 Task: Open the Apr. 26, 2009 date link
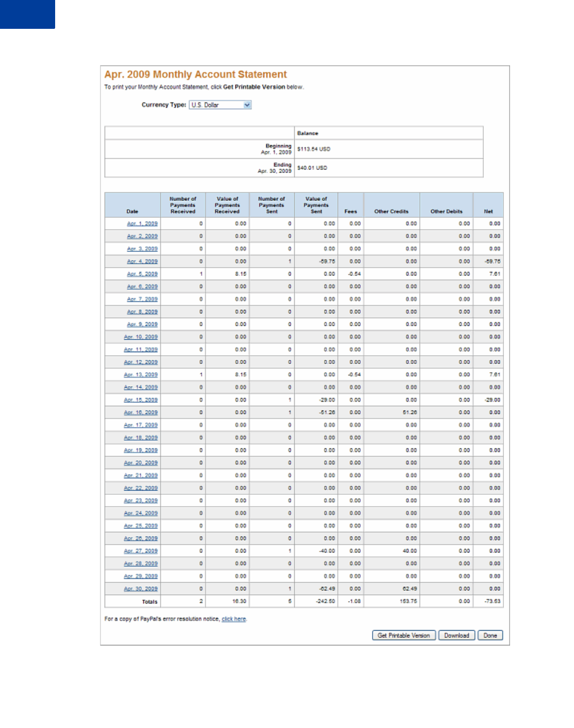[141, 539]
